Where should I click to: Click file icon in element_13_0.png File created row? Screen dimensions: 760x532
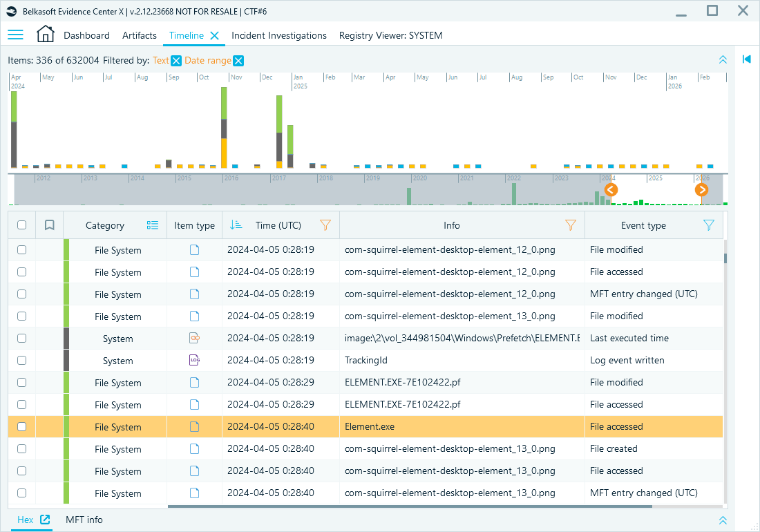pos(194,448)
